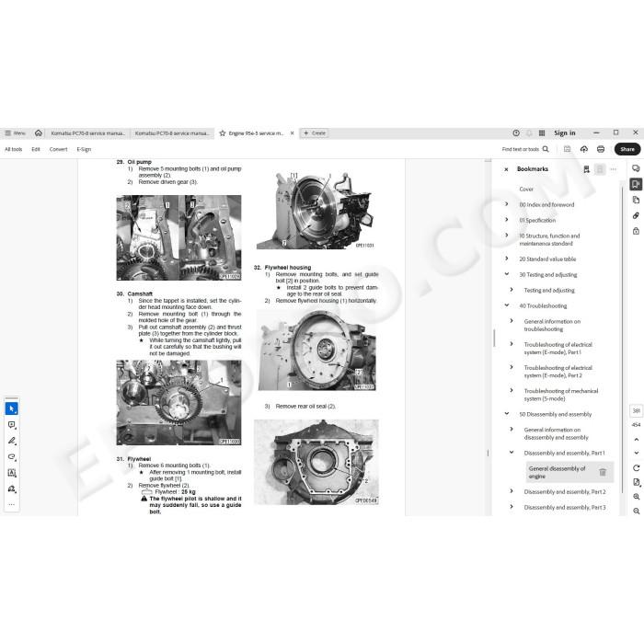This screenshot has height=644, width=644.
Task: Open the notifications bell icon
Action: (529, 132)
